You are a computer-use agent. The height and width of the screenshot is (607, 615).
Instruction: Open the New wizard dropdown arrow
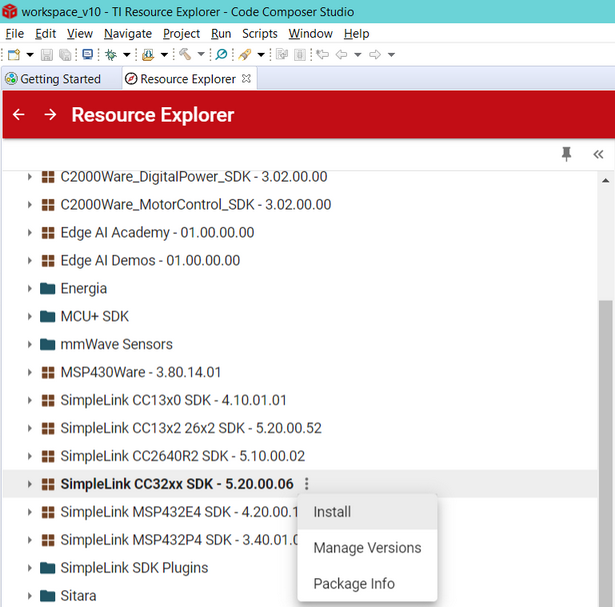click(30, 55)
